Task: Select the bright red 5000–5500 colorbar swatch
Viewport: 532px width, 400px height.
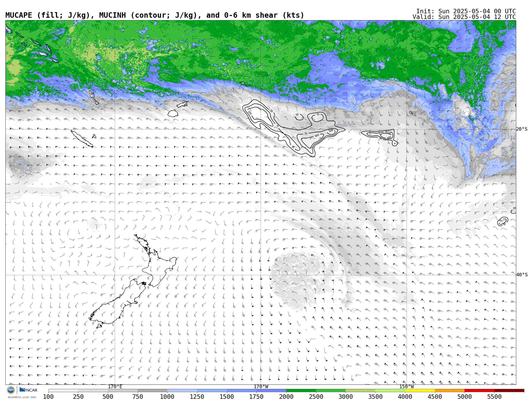Action: (479, 391)
